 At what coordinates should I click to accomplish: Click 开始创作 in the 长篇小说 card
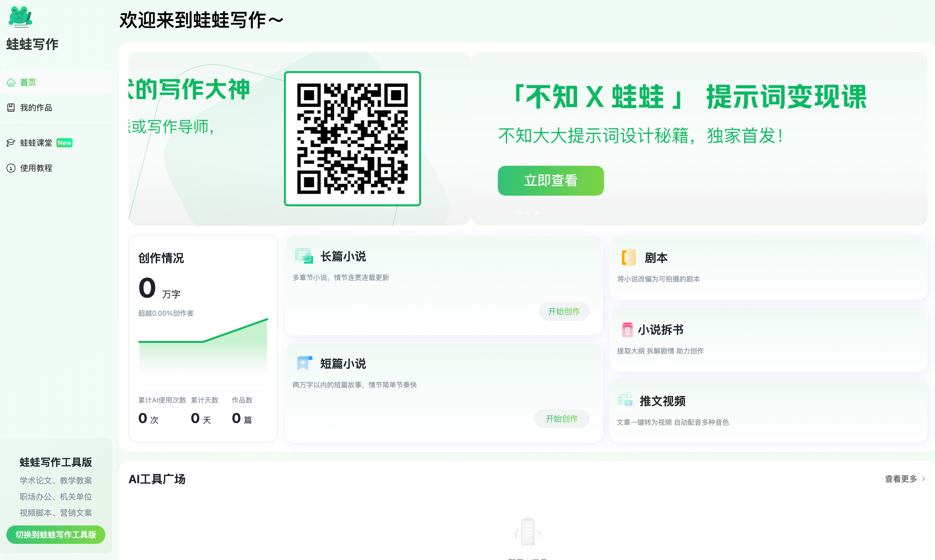[564, 311]
